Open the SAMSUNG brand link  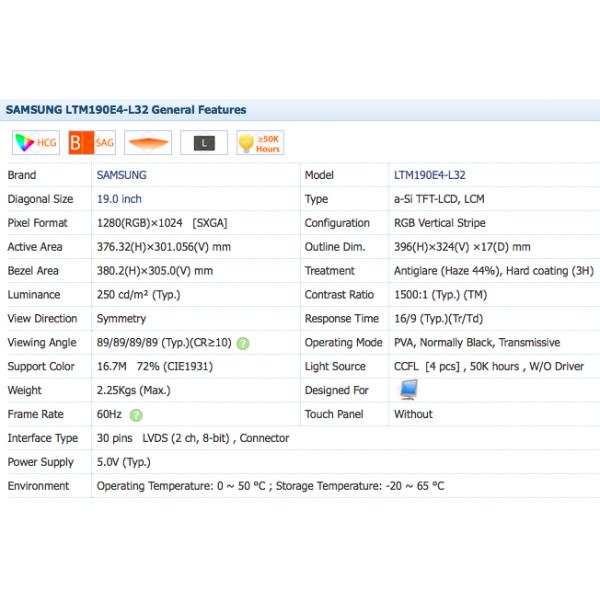pyautogui.click(x=121, y=174)
